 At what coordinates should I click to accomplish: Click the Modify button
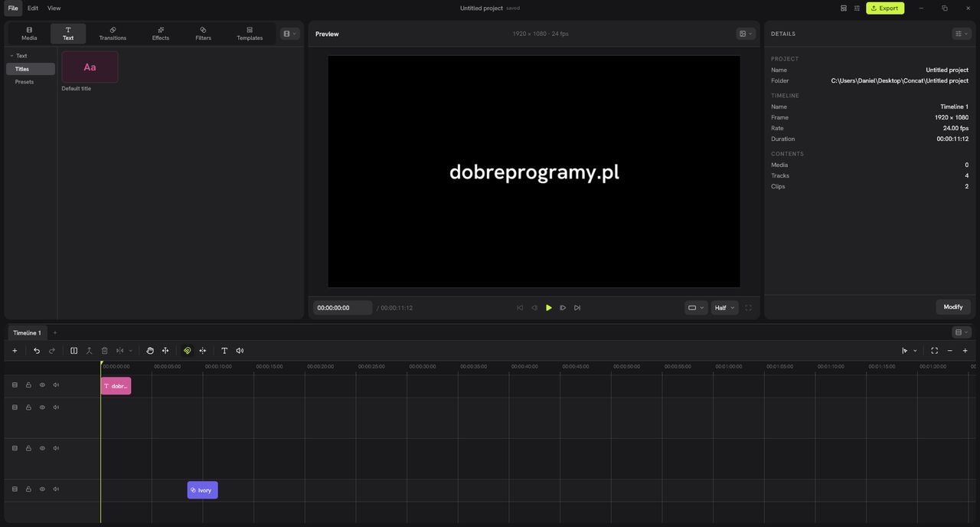click(953, 307)
